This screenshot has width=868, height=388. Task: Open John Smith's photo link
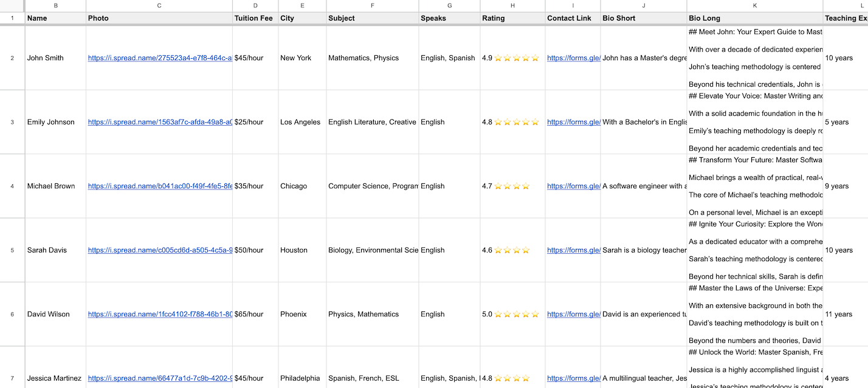160,58
